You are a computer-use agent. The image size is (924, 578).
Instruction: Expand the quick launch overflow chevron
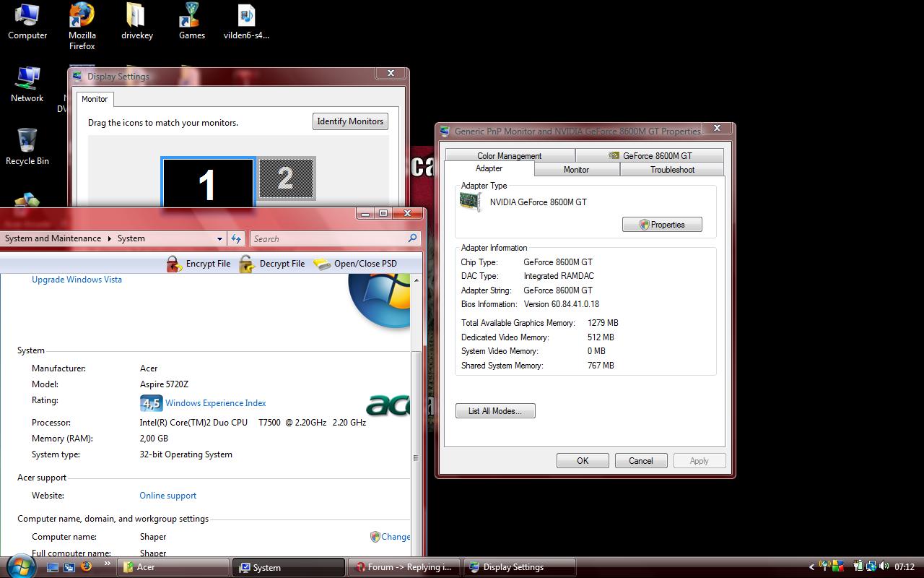108,564
